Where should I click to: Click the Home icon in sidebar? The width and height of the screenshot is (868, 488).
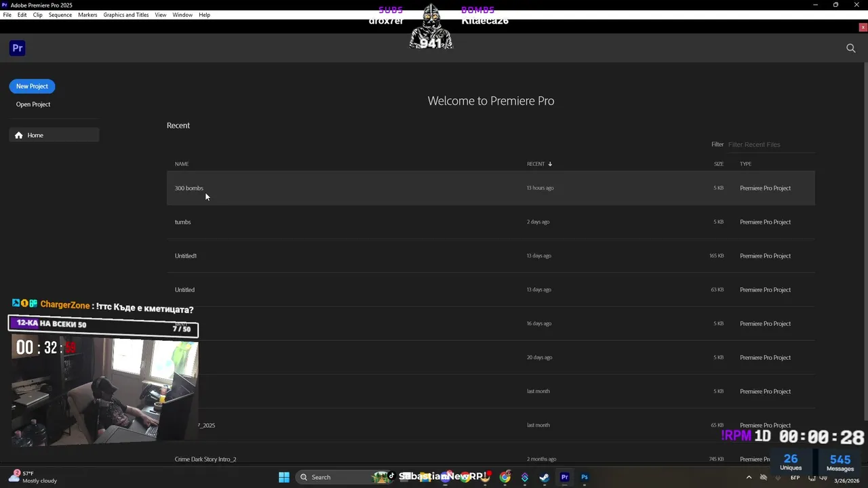(x=19, y=135)
